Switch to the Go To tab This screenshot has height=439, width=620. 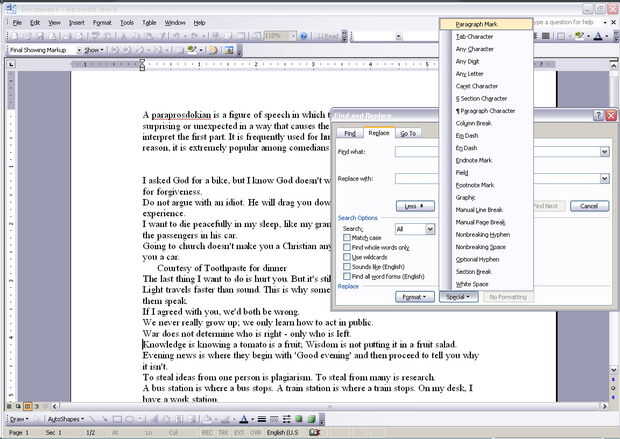click(408, 133)
